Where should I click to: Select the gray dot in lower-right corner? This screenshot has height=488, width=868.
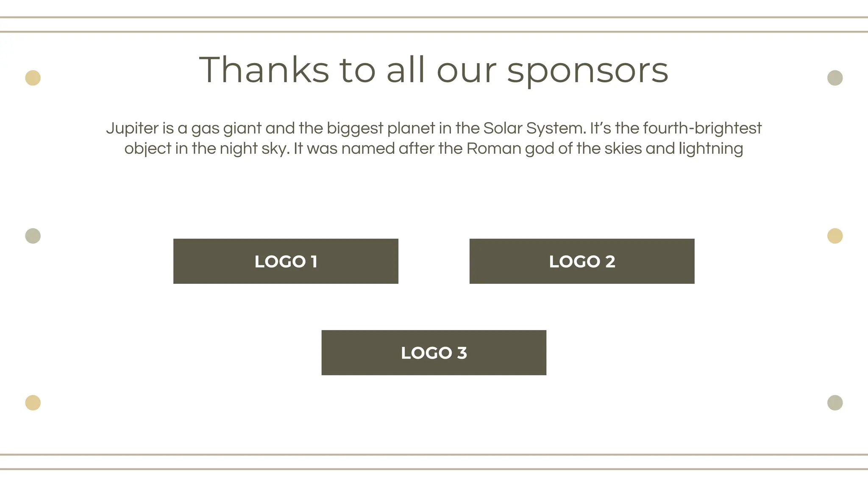[835, 403]
